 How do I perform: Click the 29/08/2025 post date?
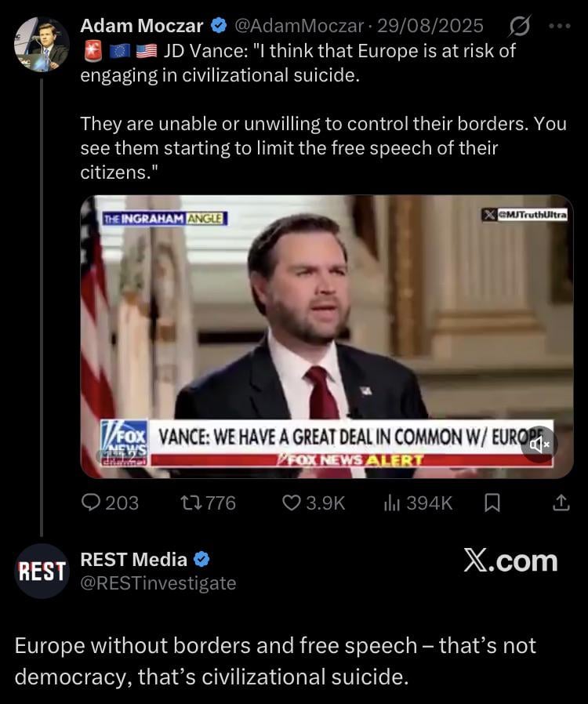430,27
